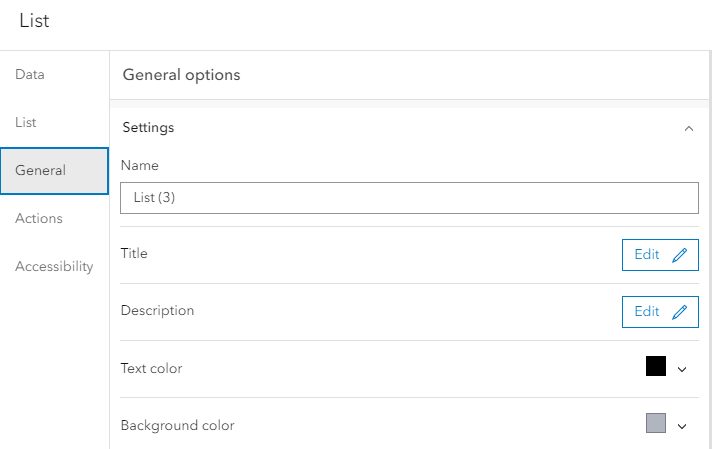Image resolution: width=712 pixels, height=449 pixels.
Task: Click the Name input field
Action: click(409, 198)
